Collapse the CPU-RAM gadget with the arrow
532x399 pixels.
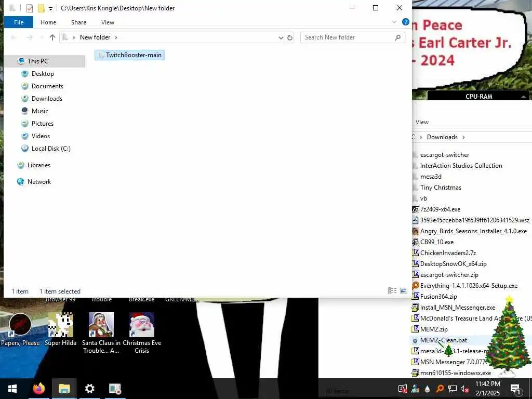pyautogui.click(x=524, y=97)
